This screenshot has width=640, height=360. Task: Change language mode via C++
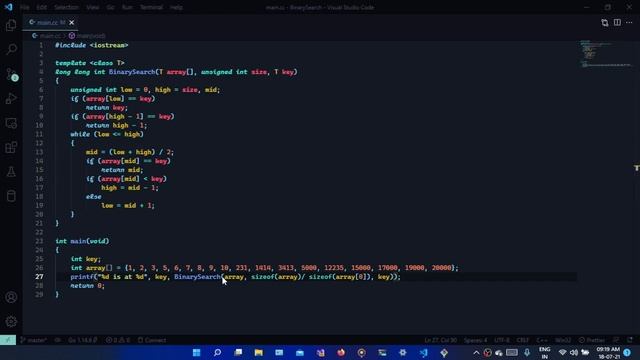tap(542, 340)
